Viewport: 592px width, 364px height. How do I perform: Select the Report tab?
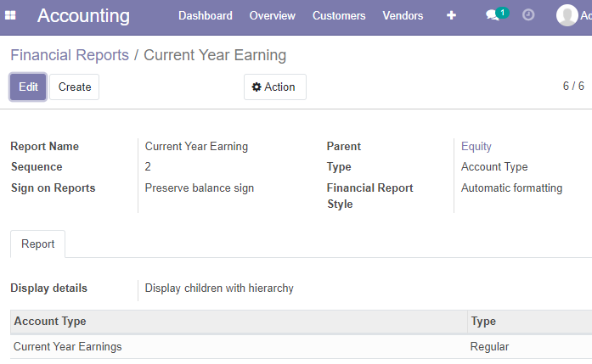coord(37,244)
